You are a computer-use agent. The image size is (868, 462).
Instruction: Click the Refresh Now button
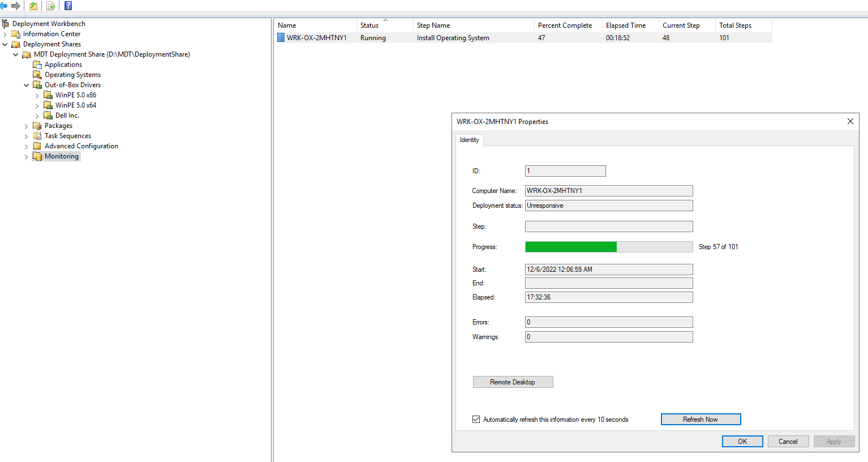click(701, 419)
